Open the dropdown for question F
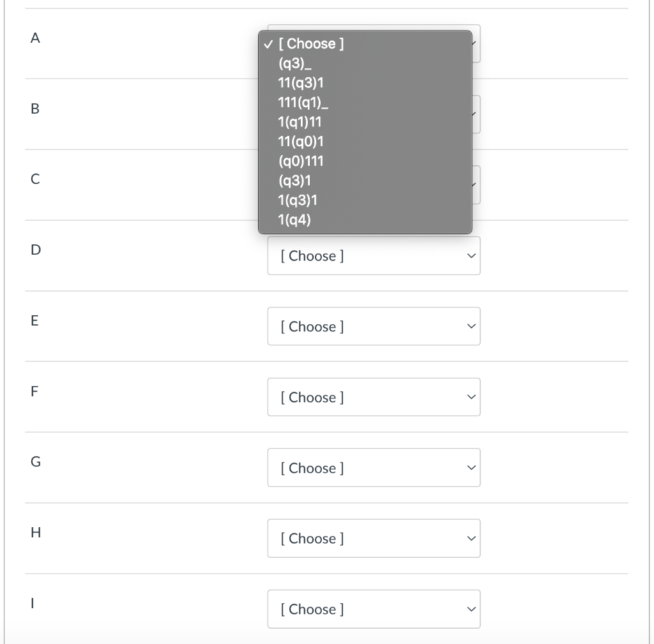This screenshot has width=654, height=644. pos(374,397)
